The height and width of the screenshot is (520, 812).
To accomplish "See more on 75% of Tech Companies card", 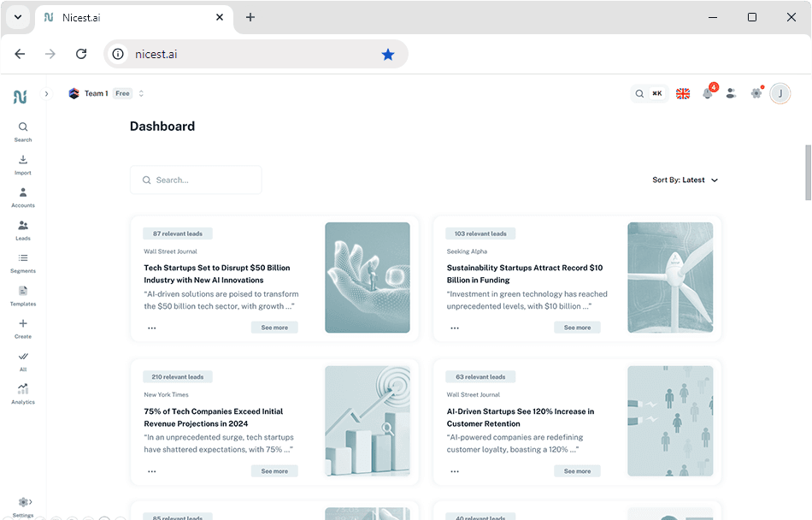I will click(x=274, y=470).
